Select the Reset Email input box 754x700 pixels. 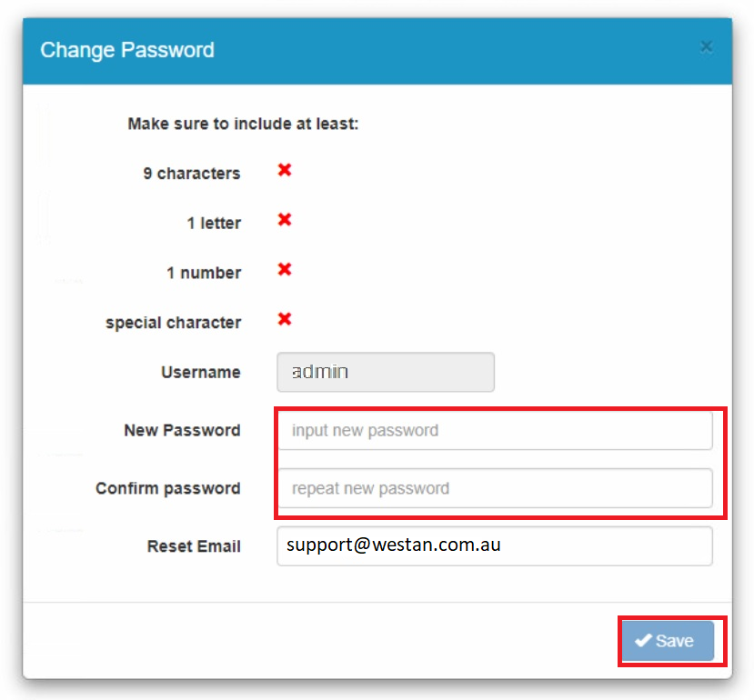click(x=494, y=546)
